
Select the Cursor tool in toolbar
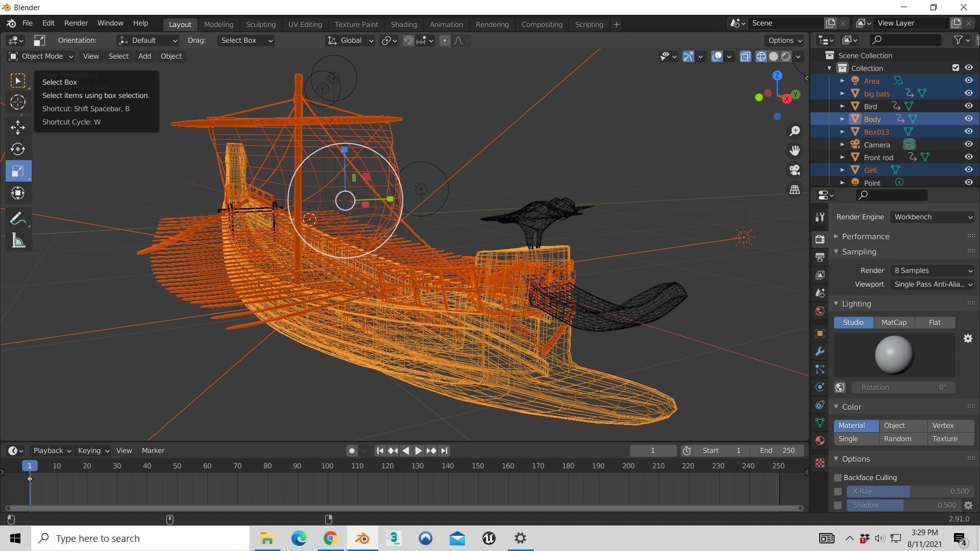[x=18, y=103]
